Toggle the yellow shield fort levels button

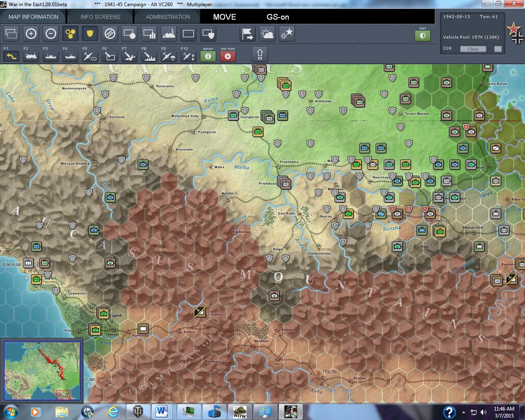pyautogui.click(x=90, y=34)
